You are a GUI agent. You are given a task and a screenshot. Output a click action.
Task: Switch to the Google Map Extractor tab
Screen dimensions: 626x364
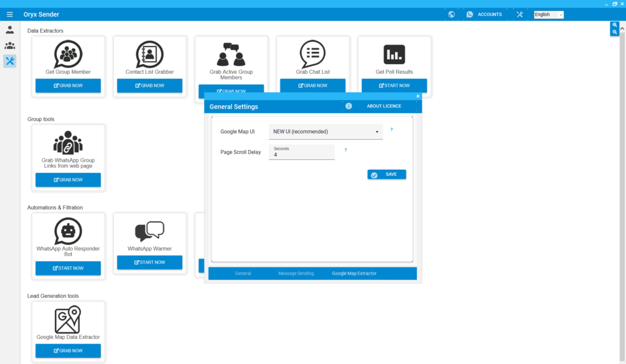click(x=354, y=274)
